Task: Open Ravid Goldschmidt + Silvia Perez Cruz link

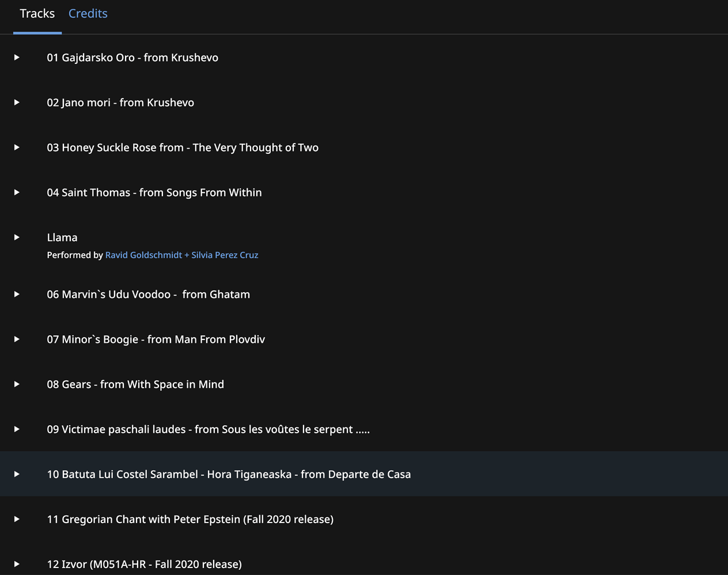Action: click(x=181, y=255)
